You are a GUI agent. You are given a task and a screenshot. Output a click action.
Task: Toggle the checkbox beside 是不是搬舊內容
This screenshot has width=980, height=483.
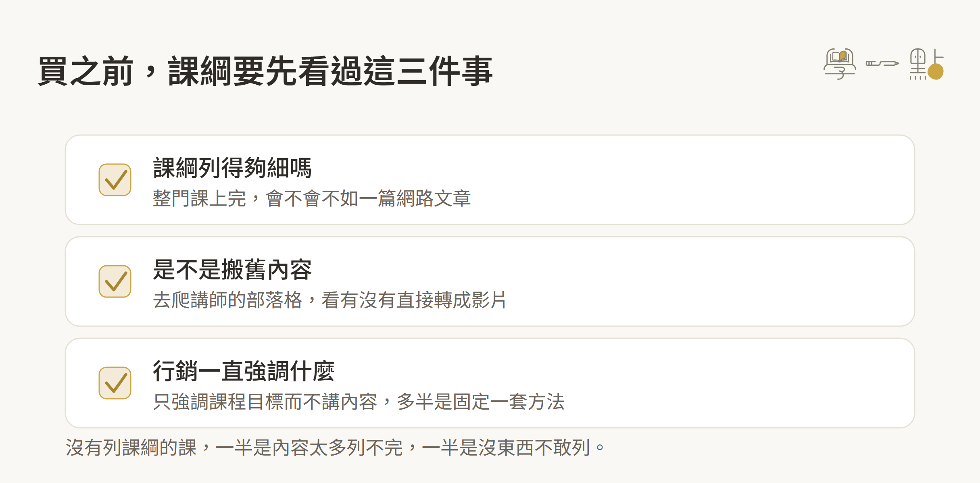115,281
